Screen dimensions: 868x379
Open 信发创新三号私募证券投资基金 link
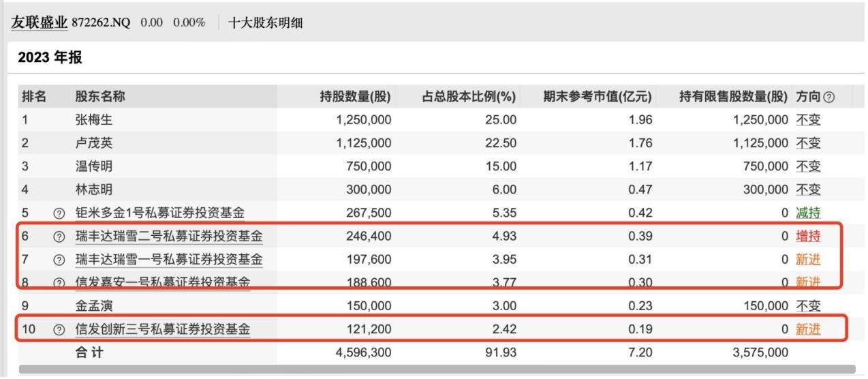click(162, 330)
